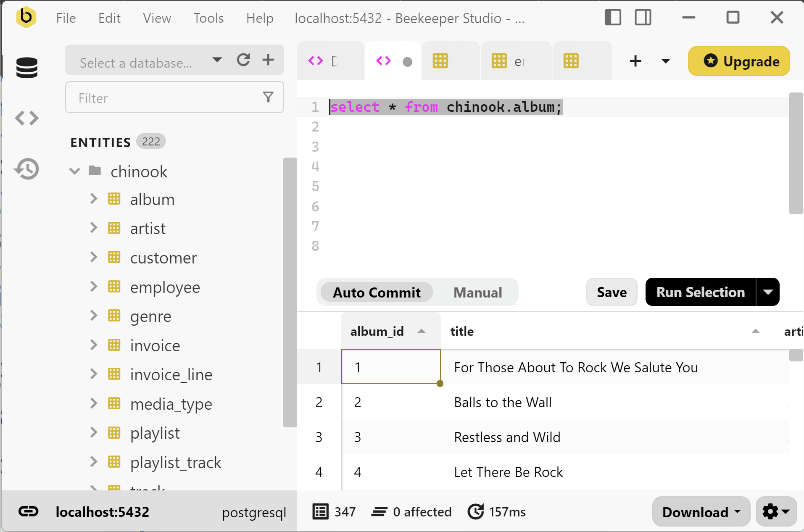Viewport: 804px width, 532px height.
Task: Sort by album_id column arrow
Action: [422, 332]
